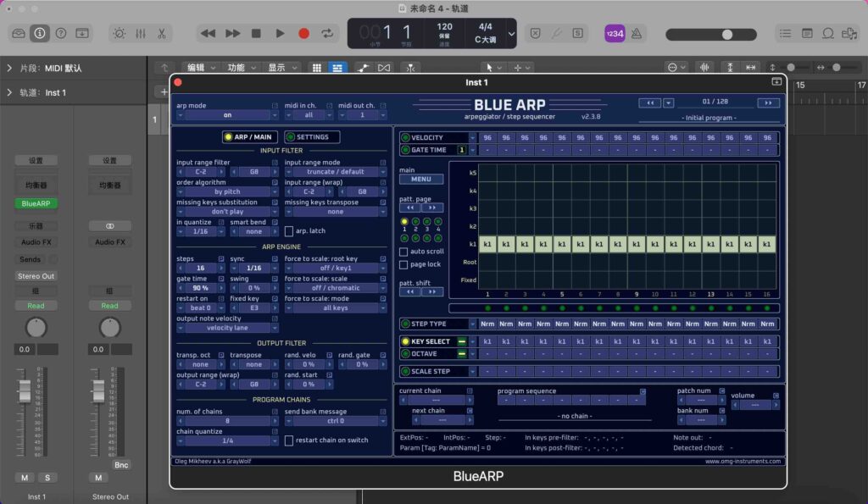Toggle the OCTAVE lane power button
The image size is (868, 504).
406,353
